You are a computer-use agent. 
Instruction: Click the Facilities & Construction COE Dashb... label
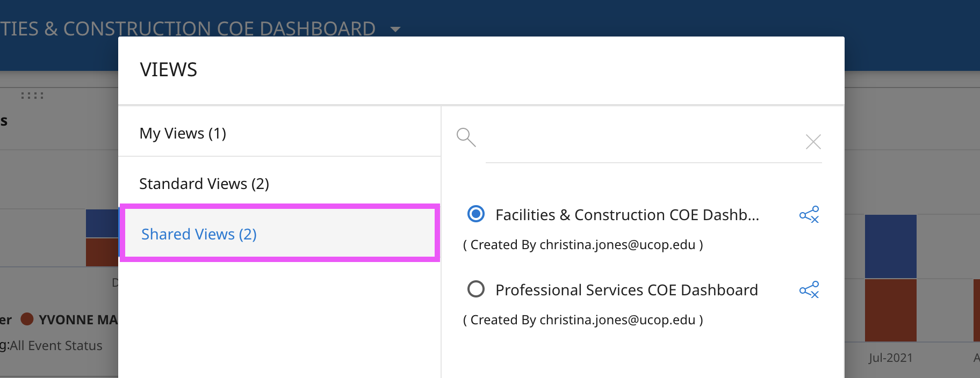point(627,215)
